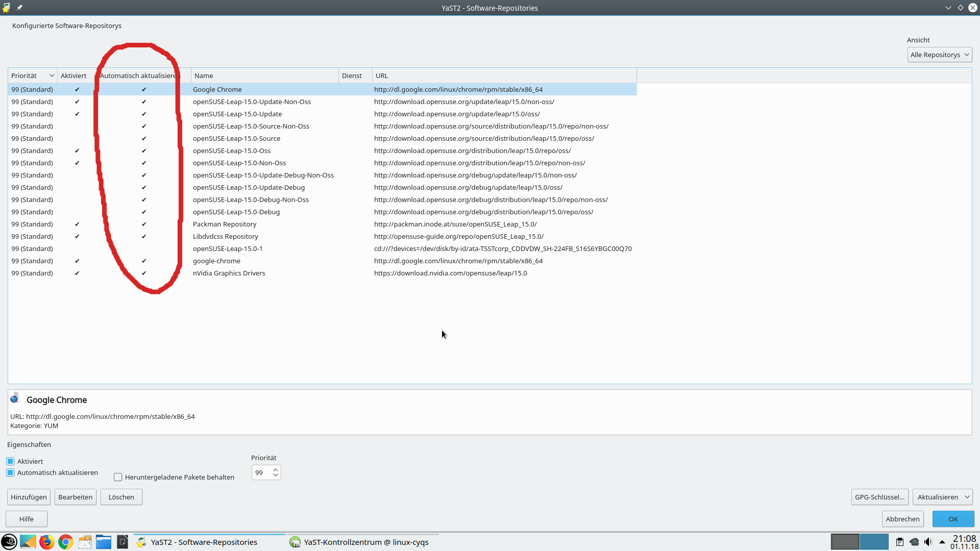Open the network/cloud tray icon
Screen dimensions: 980x551
click(914, 542)
